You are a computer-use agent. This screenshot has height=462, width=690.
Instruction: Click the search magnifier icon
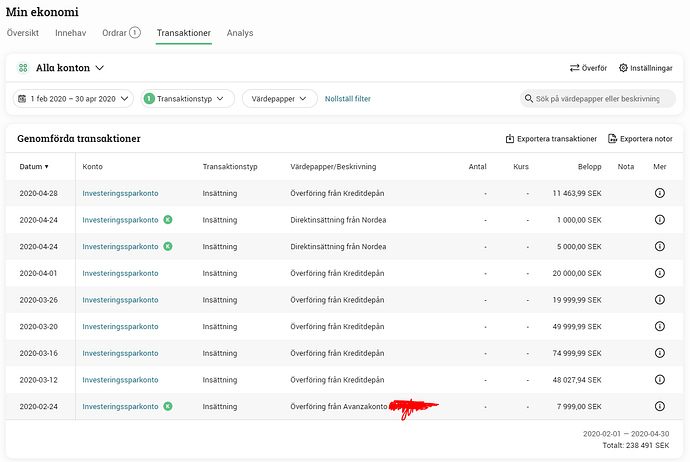(529, 99)
